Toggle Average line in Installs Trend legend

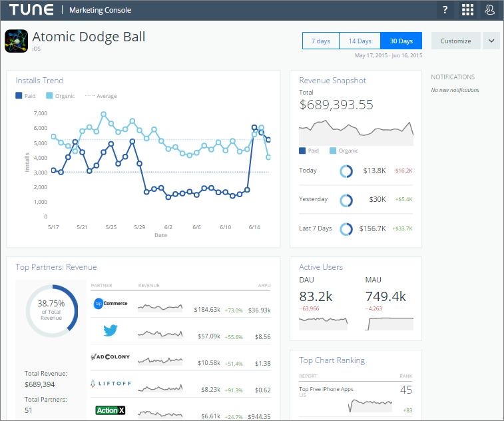tap(101, 96)
